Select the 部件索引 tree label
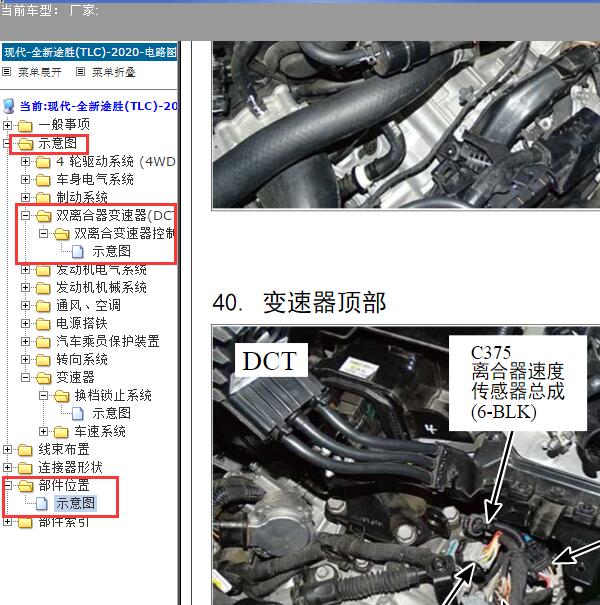This screenshot has height=605, width=600. coord(64,522)
